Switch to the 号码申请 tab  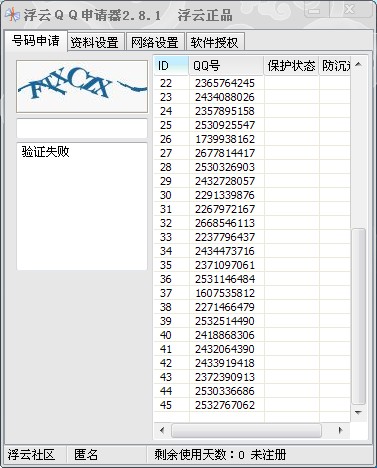[x=36, y=41]
